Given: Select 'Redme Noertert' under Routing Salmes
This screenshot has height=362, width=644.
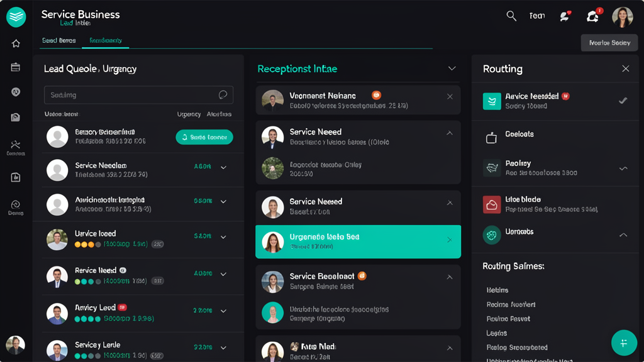Looking at the screenshot, I should (511, 305).
